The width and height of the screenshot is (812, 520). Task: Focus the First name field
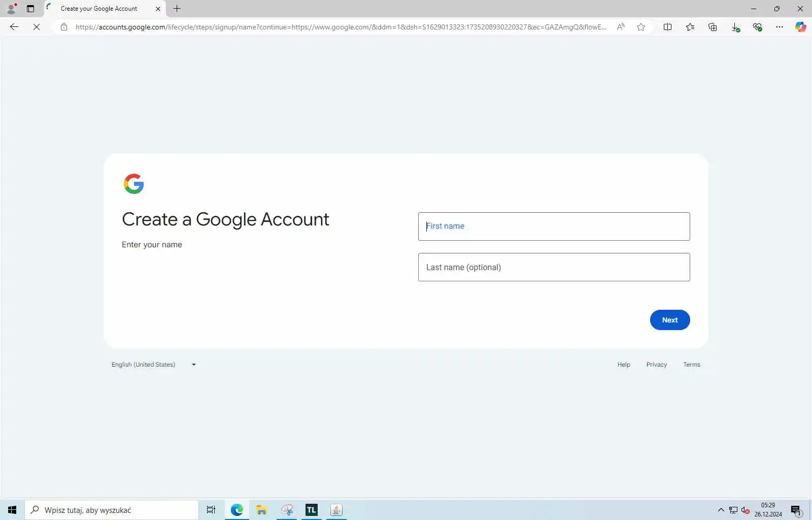pos(554,226)
